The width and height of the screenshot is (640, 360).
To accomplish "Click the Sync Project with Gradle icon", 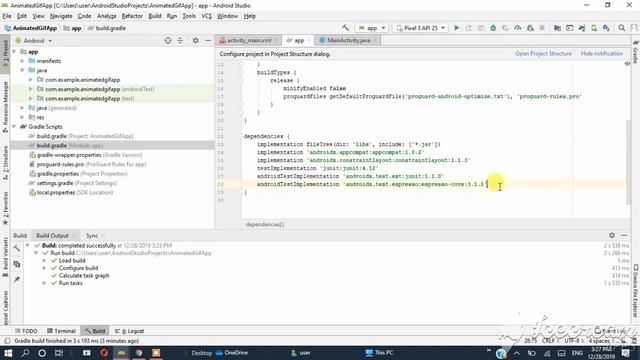I will tap(582, 28).
